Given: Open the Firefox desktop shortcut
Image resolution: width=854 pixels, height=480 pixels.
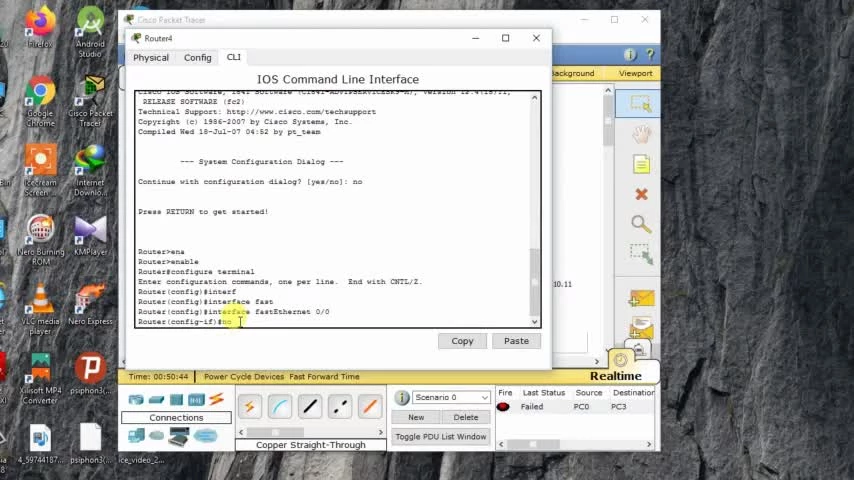Looking at the screenshot, I should tap(40, 27).
